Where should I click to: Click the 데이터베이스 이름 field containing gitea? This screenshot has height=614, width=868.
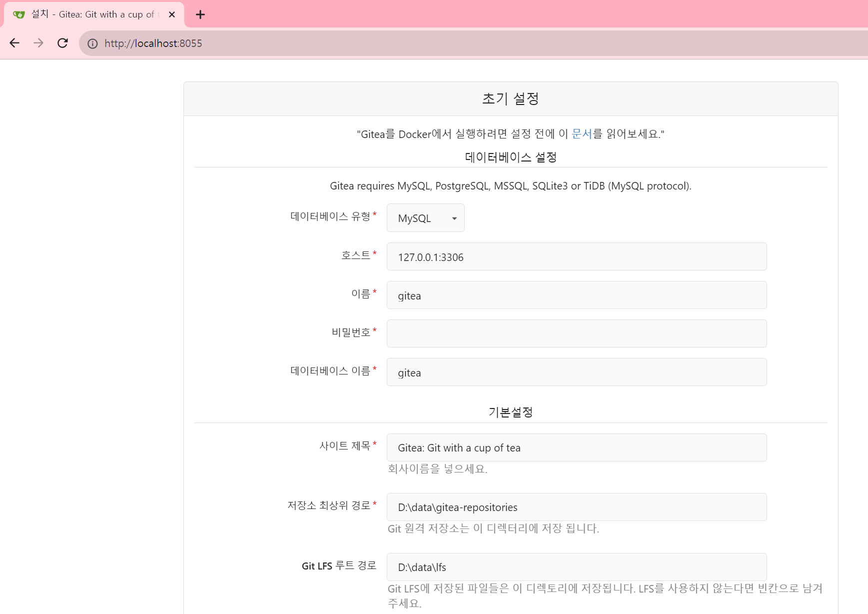pos(577,372)
